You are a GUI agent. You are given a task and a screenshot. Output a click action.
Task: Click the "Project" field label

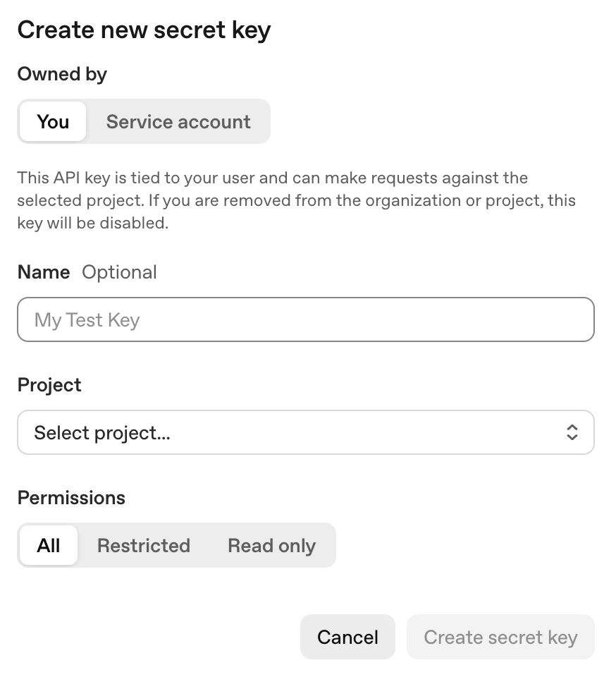[x=49, y=385]
